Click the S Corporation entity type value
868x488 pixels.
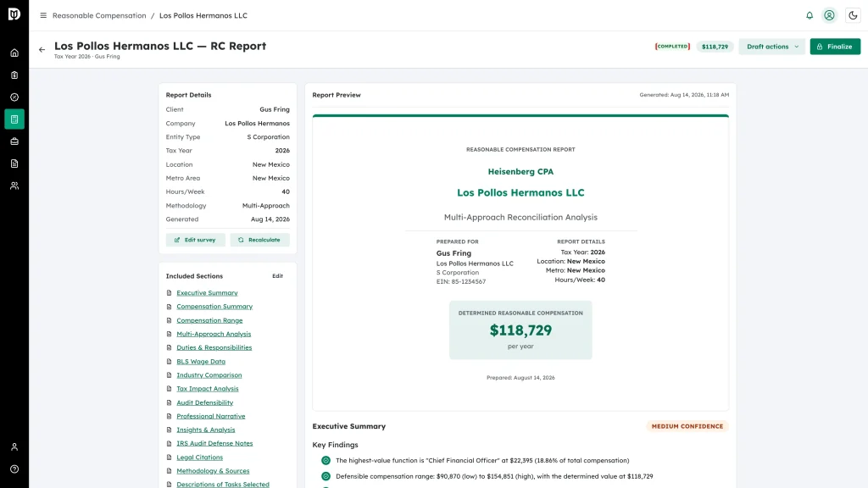point(268,137)
